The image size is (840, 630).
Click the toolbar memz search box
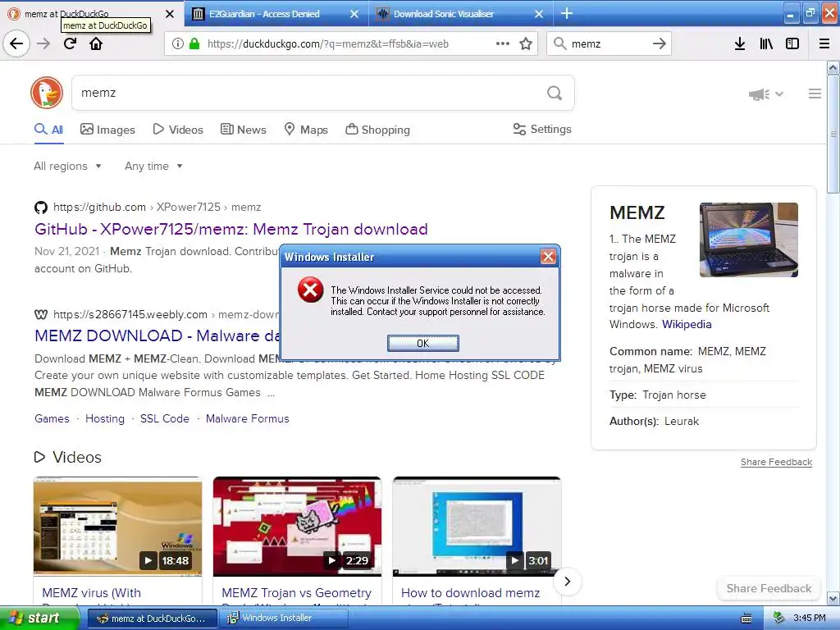[609, 43]
